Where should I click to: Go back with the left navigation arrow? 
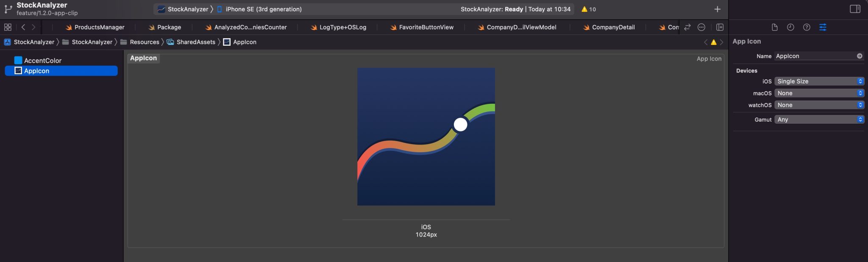(23, 27)
